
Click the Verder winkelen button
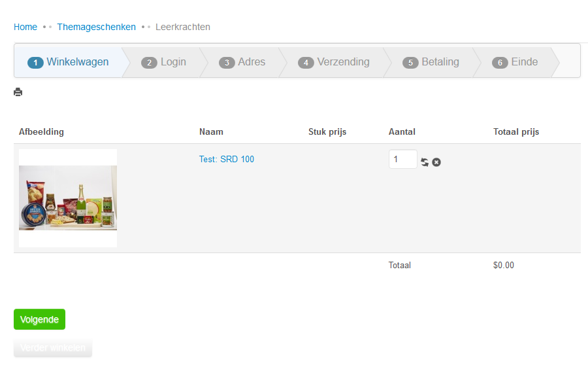click(x=53, y=347)
